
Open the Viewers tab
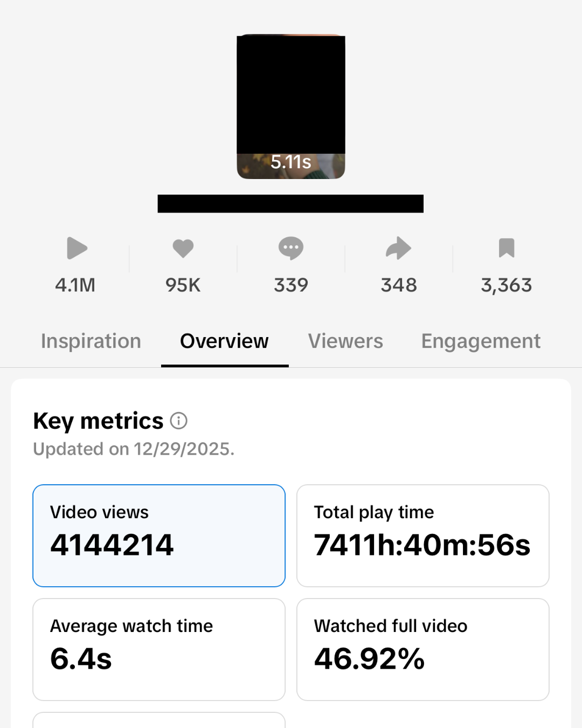345,341
